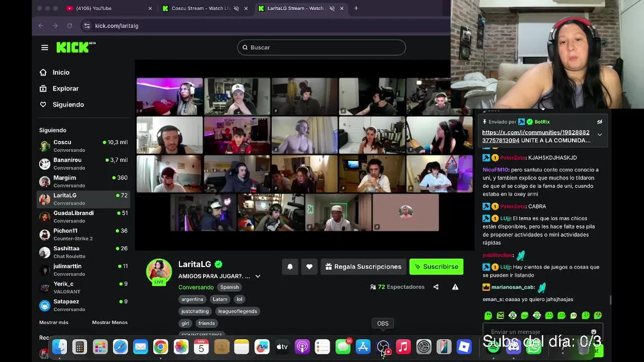
Task: Open the hamburger sidebar menu
Action: [45, 47]
